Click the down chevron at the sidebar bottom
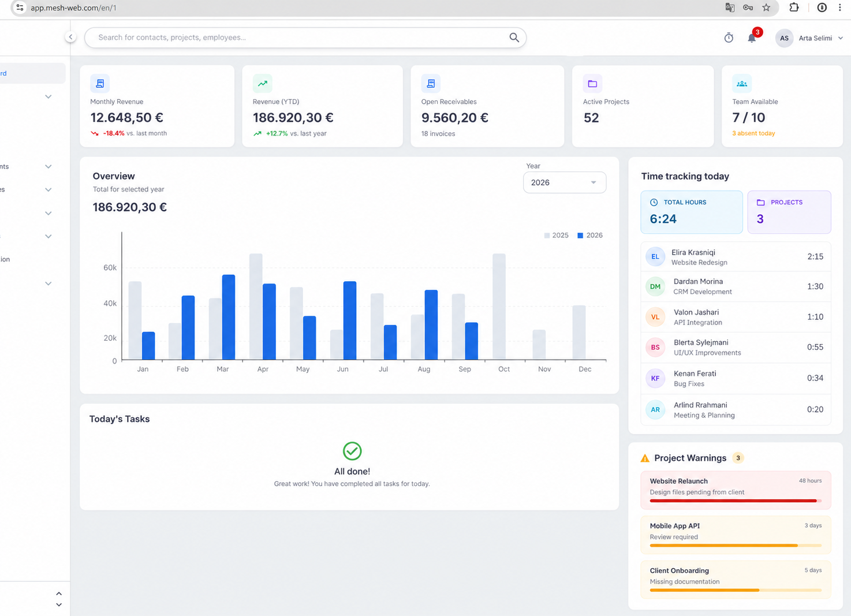 point(59,604)
